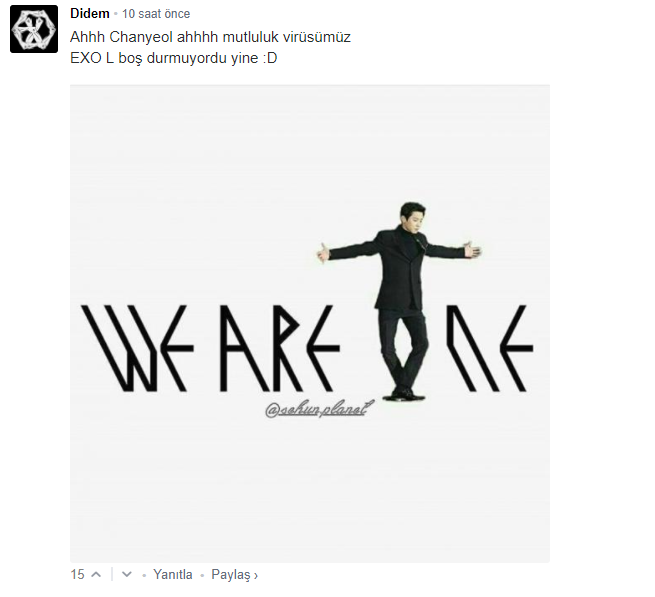The width and height of the screenshot is (655, 597).
Task: Open the Didem username profile link
Action: [x=90, y=13]
